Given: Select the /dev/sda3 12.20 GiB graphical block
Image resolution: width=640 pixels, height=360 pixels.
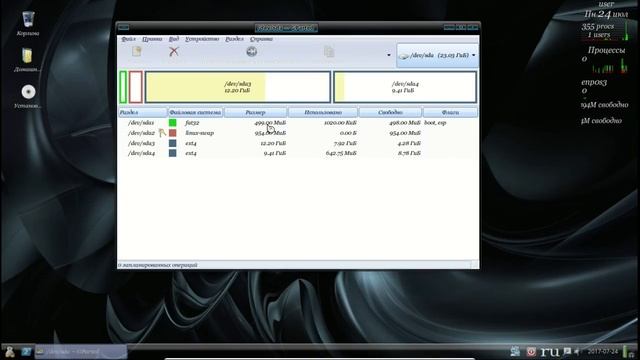Looking at the screenshot, I should click(x=238, y=87).
